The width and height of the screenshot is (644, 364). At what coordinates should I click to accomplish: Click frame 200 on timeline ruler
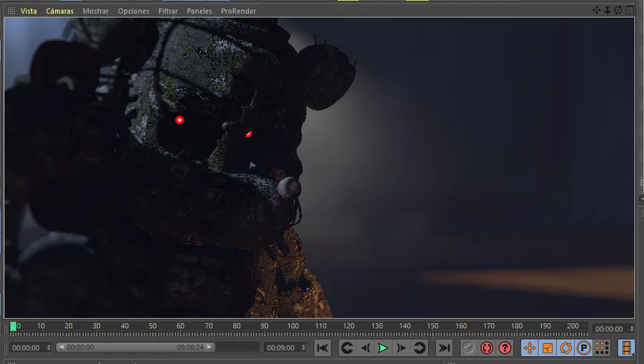click(572, 326)
